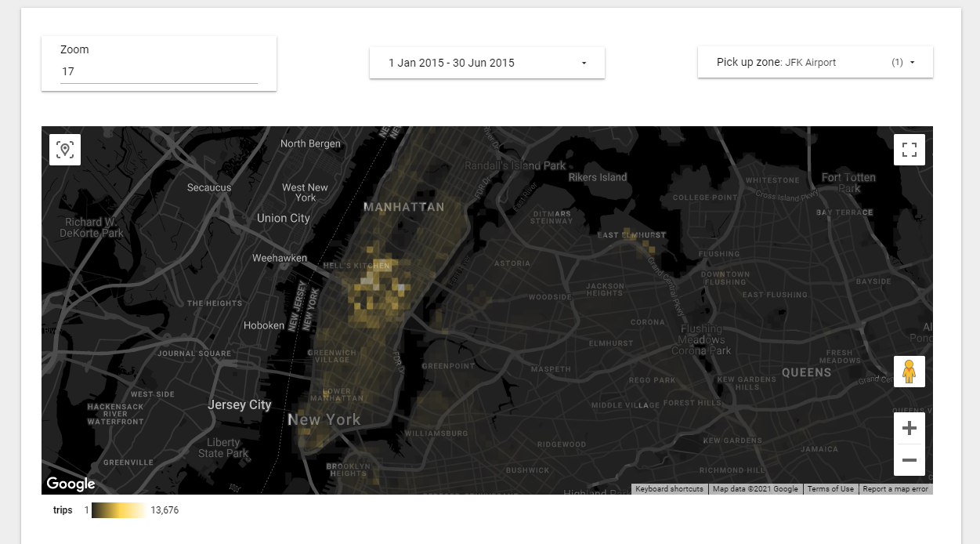
Task: Click the WOODSIDE neighborhood label
Action: (x=550, y=297)
